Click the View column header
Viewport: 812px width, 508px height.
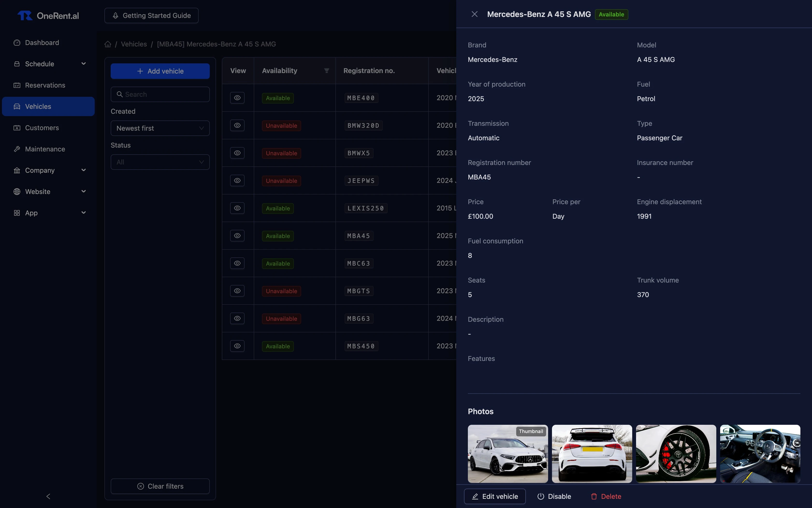[x=238, y=71]
